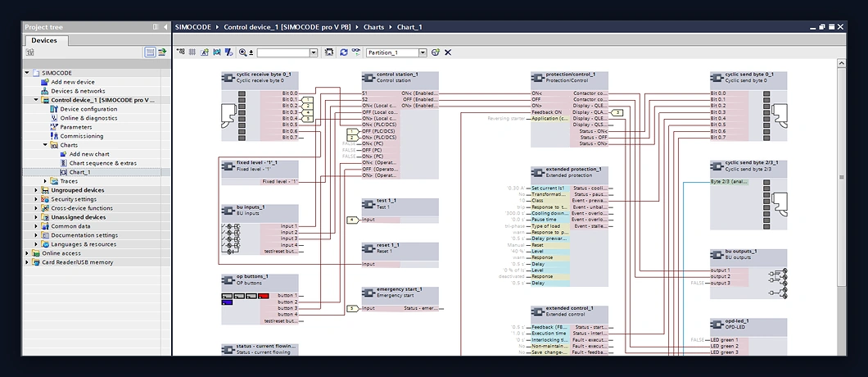Screen dimensions: 868x377
Task: Open Device configuration
Action: click(88, 109)
